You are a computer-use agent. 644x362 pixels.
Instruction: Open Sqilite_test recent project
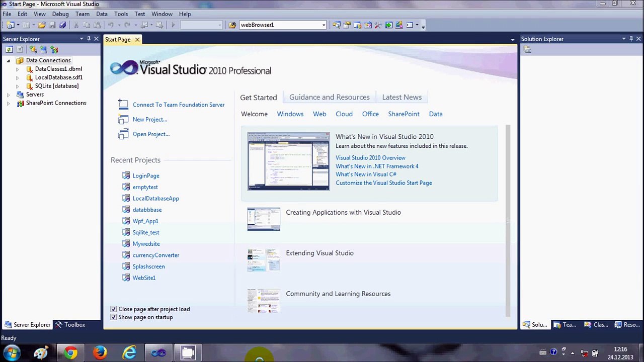point(146,233)
